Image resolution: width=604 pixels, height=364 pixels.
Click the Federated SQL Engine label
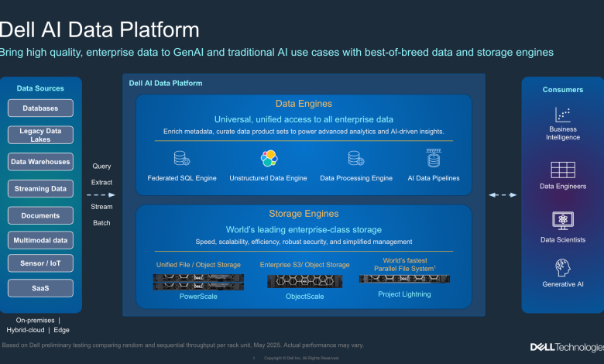point(182,178)
